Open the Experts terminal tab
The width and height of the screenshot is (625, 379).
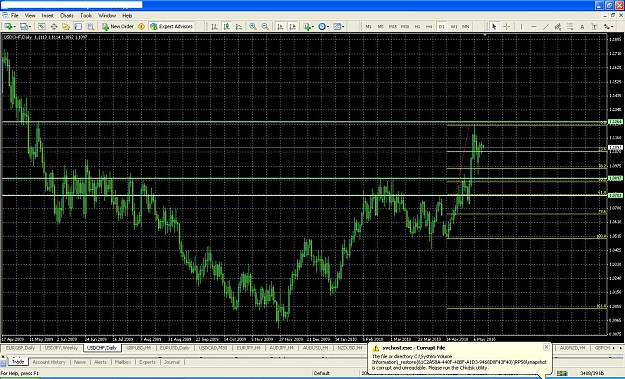pyautogui.click(x=147, y=362)
